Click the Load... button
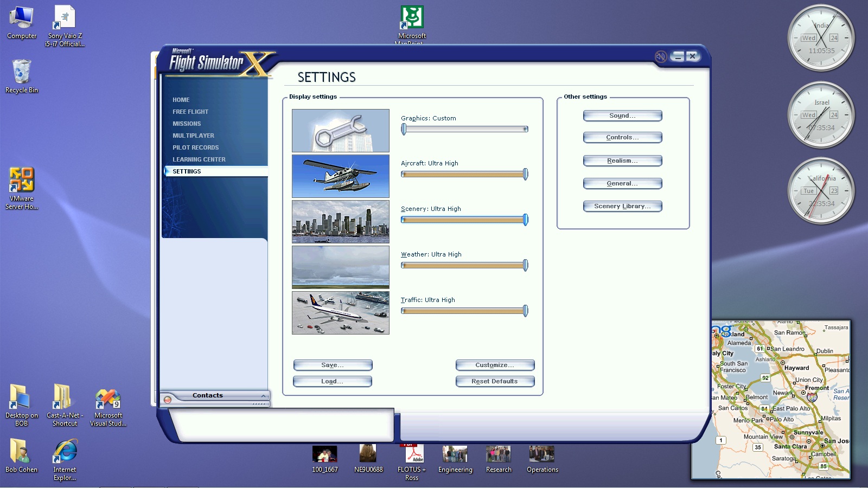 coord(332,381)
